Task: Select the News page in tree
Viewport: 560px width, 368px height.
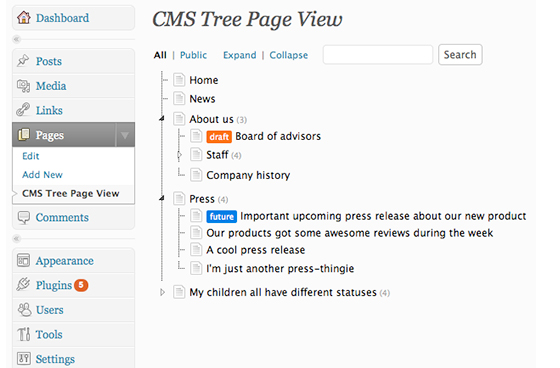Action: point(202,99)
